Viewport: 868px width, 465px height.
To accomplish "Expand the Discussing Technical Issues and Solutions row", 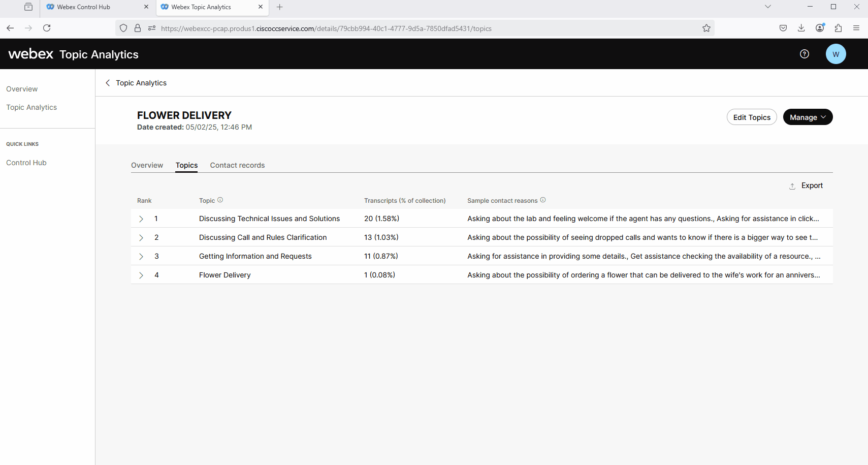I will point(141,219).
